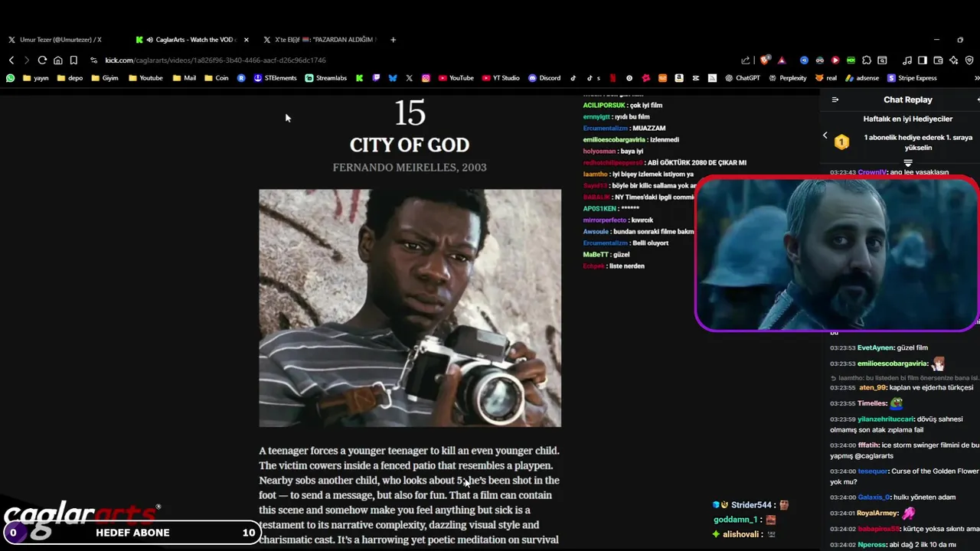Open the Discord bookmark
The width and height of the screenshot is (980, 551).
click(x=544, y=78)
